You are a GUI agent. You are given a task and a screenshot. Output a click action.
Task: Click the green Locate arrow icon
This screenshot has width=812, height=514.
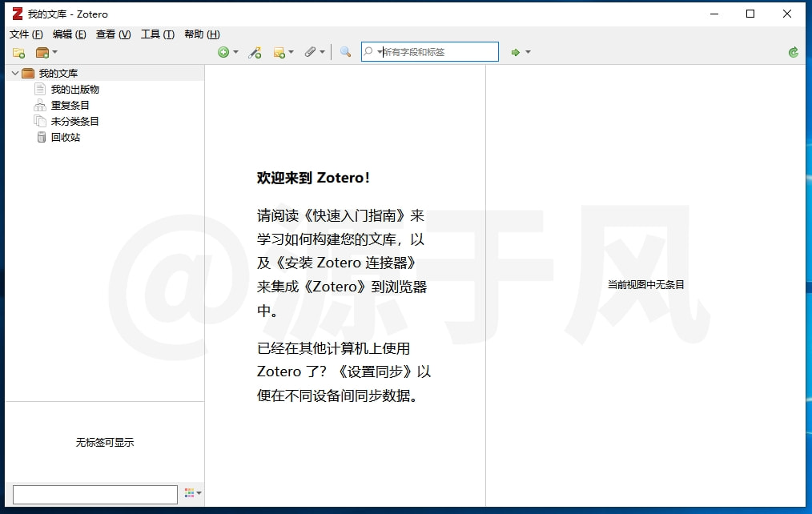(x=515, y=52)
